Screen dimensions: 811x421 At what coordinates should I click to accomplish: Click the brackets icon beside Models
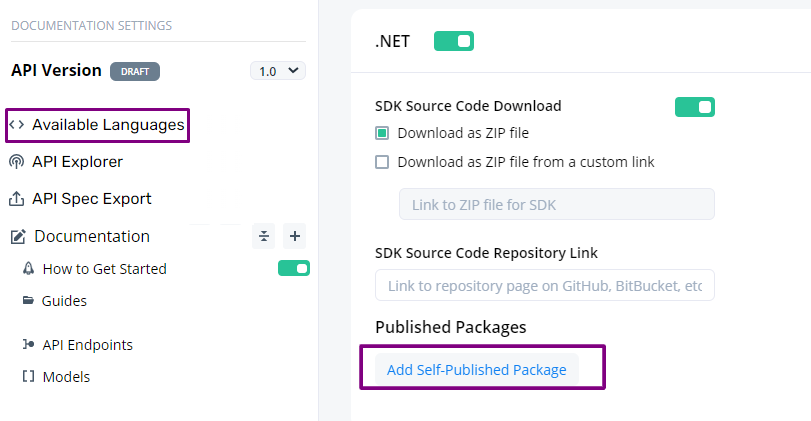pyautogui.click(x=28, y=377)
